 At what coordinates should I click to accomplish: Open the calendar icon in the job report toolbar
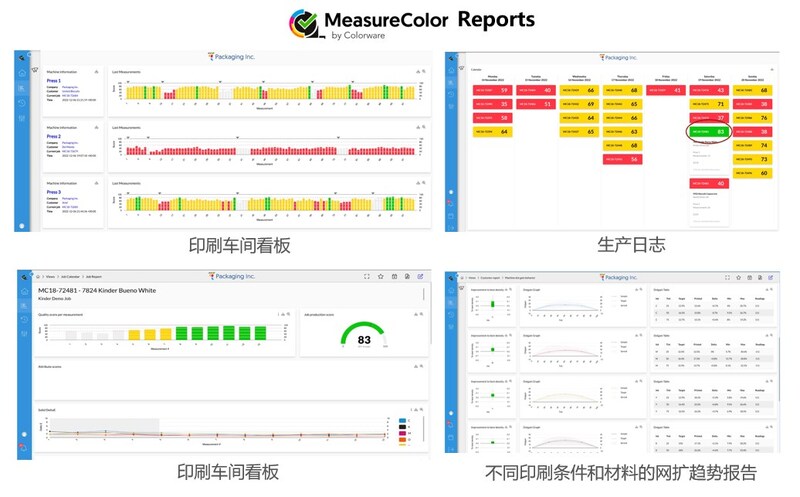(x=394, y=276)
